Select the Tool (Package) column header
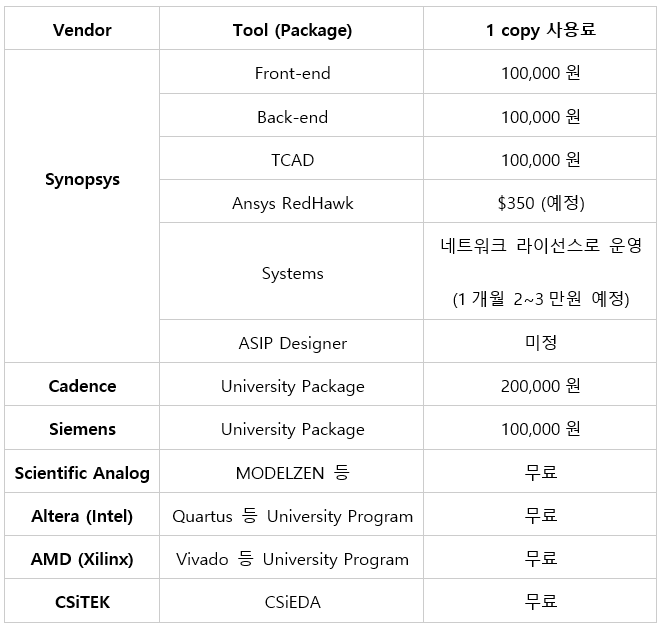661x629 pixels. pyautogui.click(x=292, y=30)
